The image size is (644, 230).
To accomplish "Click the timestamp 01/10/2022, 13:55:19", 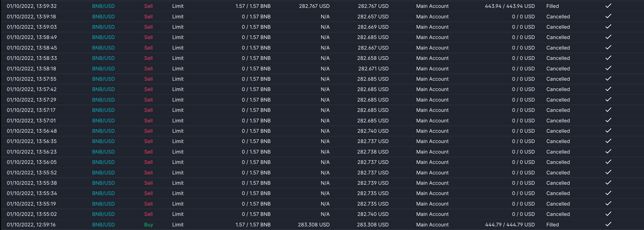I will coord(31,203).
